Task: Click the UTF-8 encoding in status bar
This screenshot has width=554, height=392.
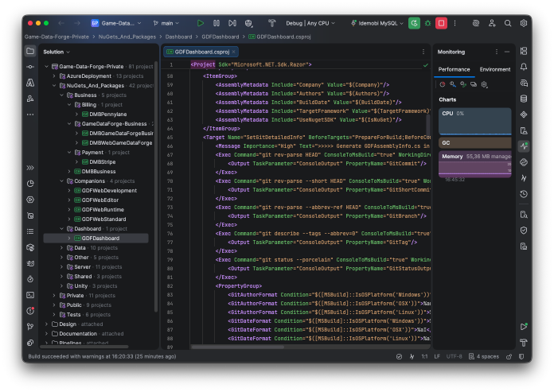Action: click(x=454, y=357)
